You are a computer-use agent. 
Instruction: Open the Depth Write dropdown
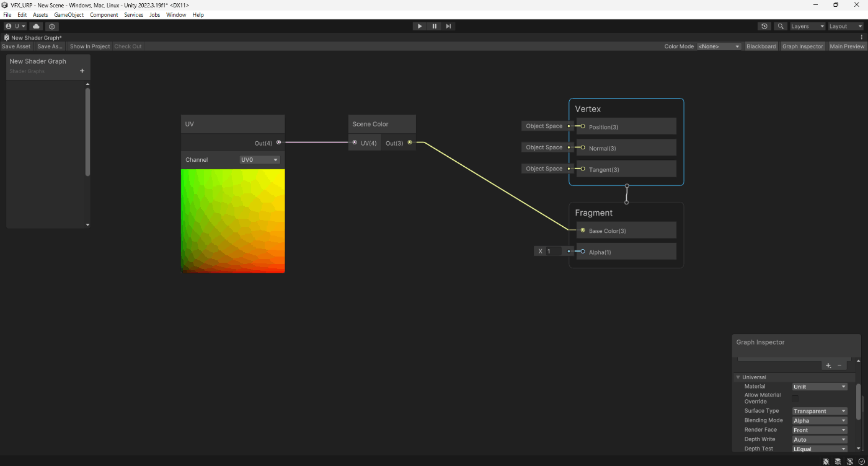pos(820,439)
